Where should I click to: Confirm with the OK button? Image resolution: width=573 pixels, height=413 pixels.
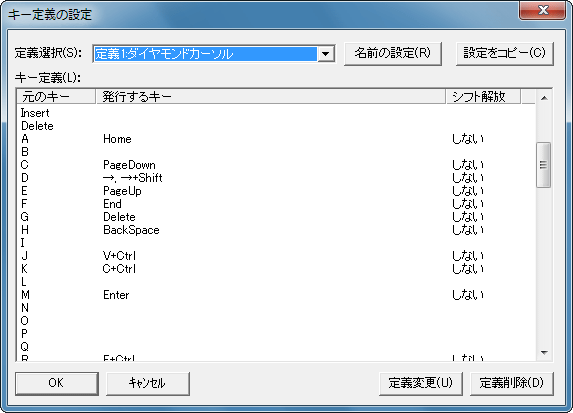57,383
